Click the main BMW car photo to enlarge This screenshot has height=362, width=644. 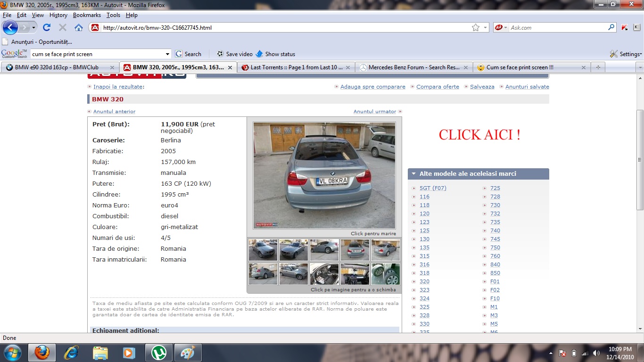[324, 175]
